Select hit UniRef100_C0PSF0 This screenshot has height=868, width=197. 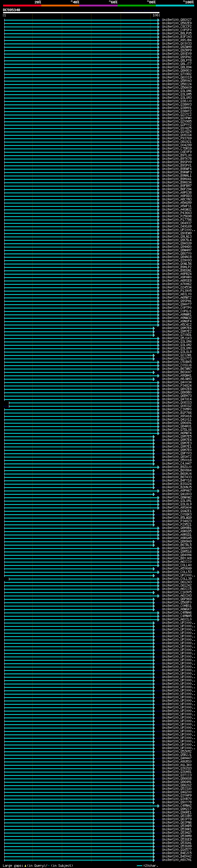point(176,30)
